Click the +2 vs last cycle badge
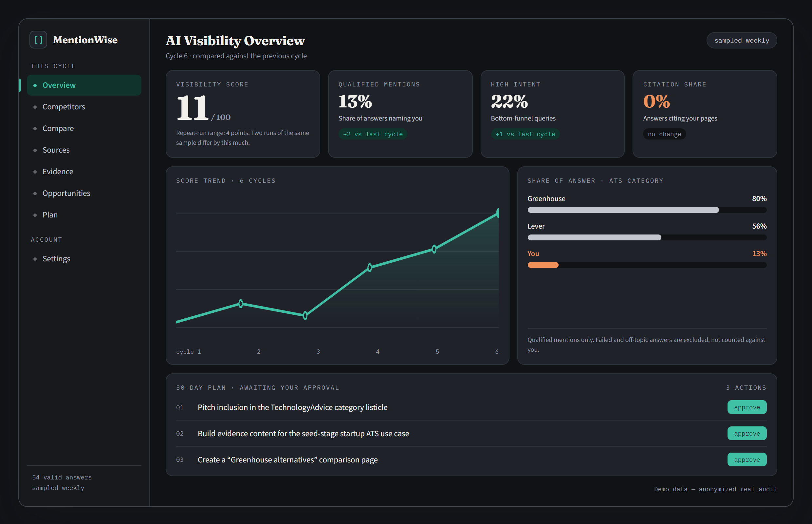 click(373, 134)
